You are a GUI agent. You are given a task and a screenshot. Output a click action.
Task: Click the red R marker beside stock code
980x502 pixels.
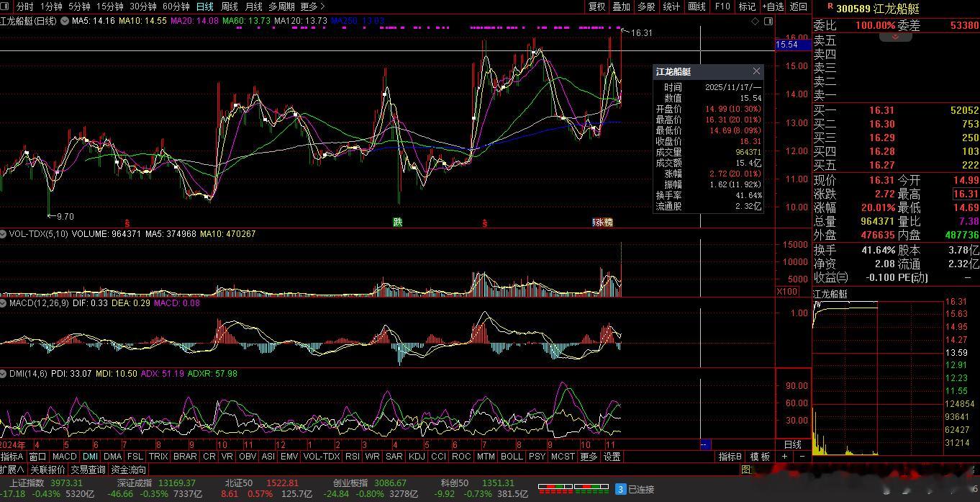830,6
